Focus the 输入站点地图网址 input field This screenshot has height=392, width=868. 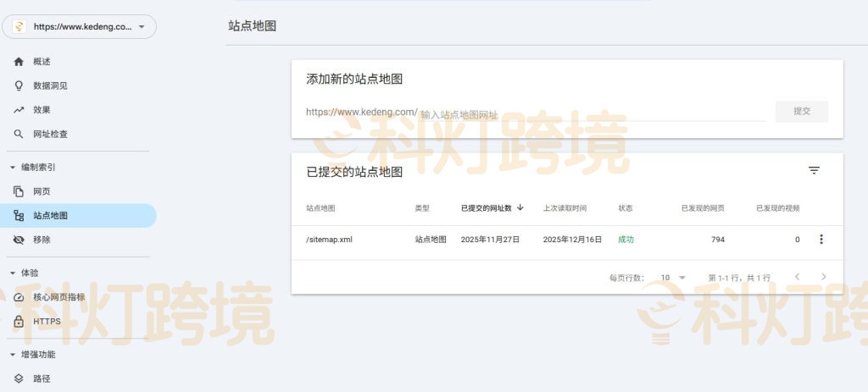[593, 114]
